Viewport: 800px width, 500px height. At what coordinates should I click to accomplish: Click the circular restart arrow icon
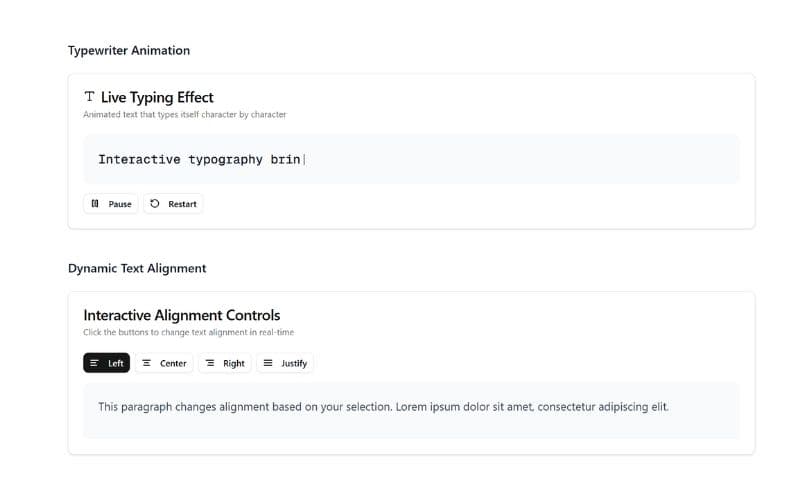pos(155,204)
